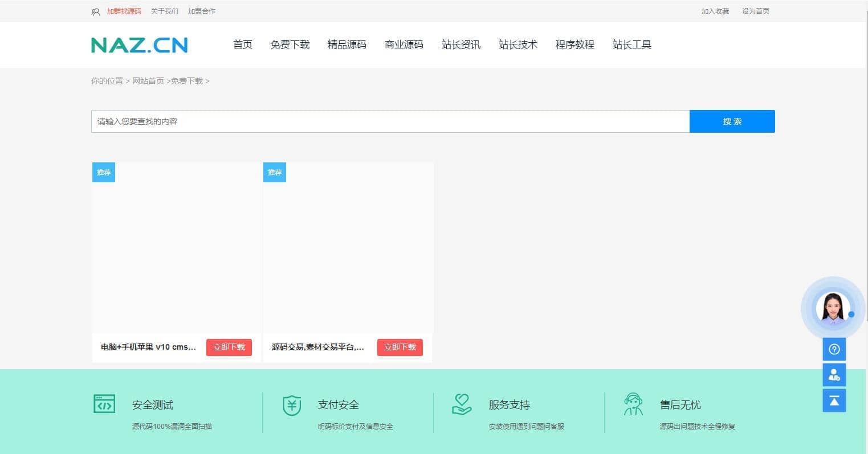Click 立即下载 for 电脑+手机苹果 v10 cms

click(x=229, y=347)
